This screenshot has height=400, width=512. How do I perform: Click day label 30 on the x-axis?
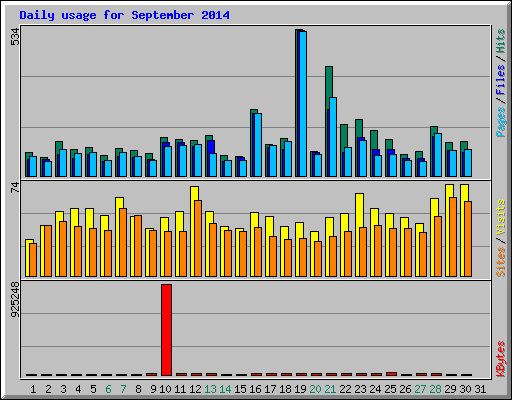465,389
